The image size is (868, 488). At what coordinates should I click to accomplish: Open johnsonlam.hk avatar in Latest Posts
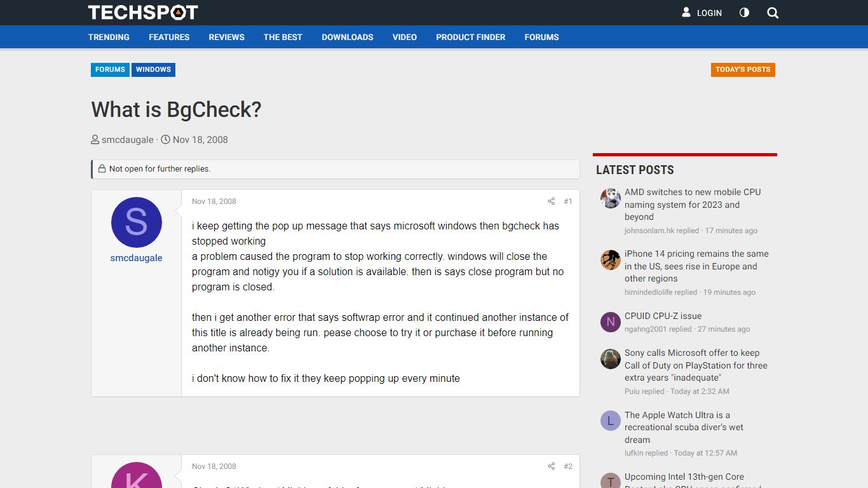611,198
